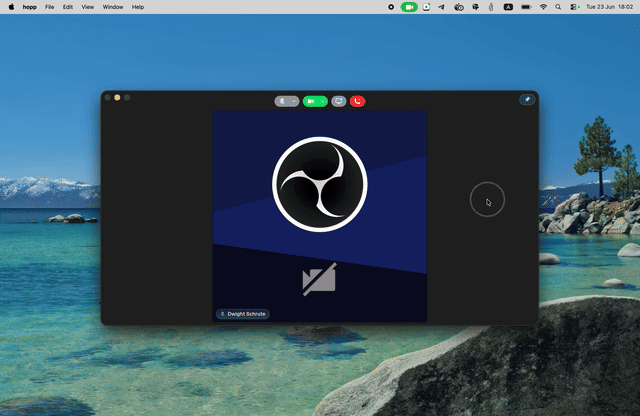Minimize the hopp call window
The width and height of the screenshot is (640, 416).
(x=117, y=98)
